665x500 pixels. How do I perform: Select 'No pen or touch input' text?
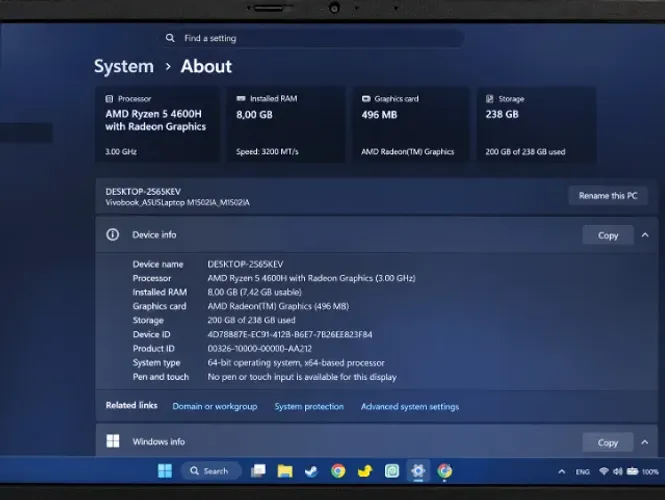coord(250,377)
